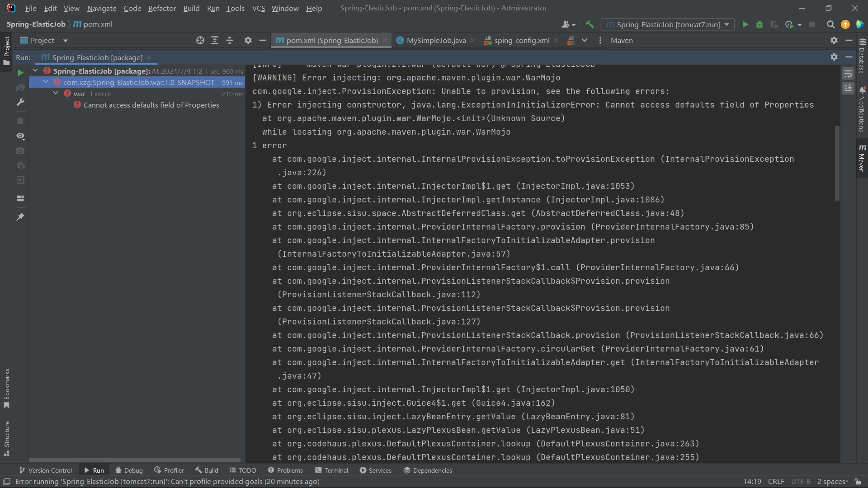Open the Project tool window gear options
This screenshot has width=868, height=488.
pos(248,40)
